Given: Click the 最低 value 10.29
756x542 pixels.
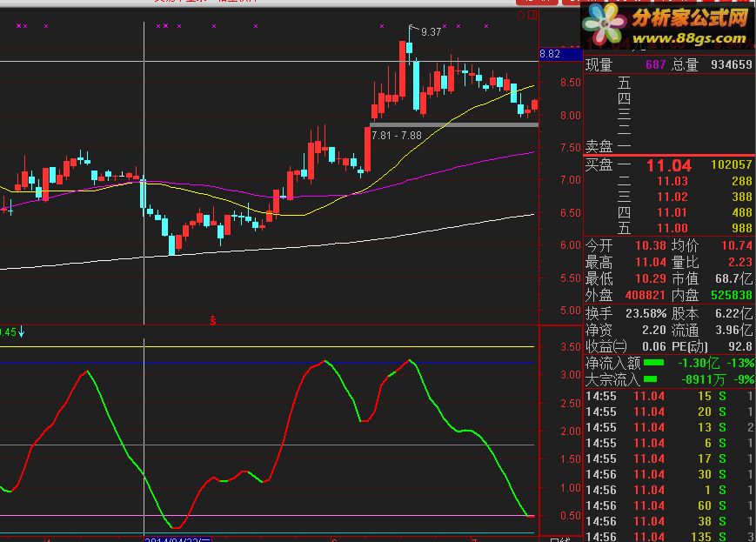Looking at the screenshot, I should pos(651,278).
